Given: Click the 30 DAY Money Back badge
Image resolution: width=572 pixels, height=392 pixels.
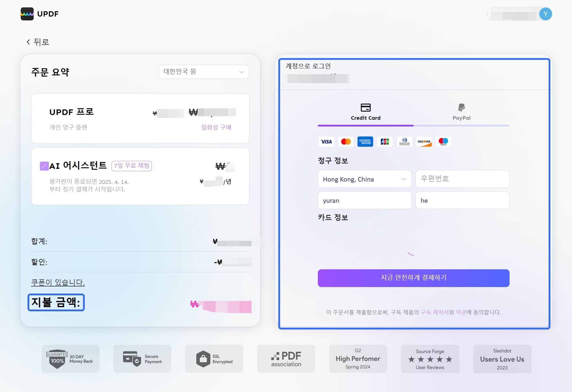Looking at the screenshot, I should [x=70, y=359].
